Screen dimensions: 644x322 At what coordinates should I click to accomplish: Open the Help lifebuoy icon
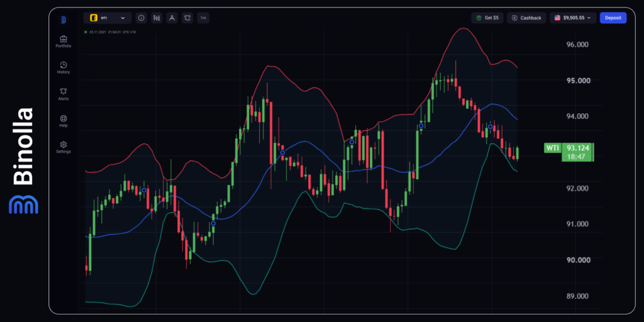pos(64,118)
